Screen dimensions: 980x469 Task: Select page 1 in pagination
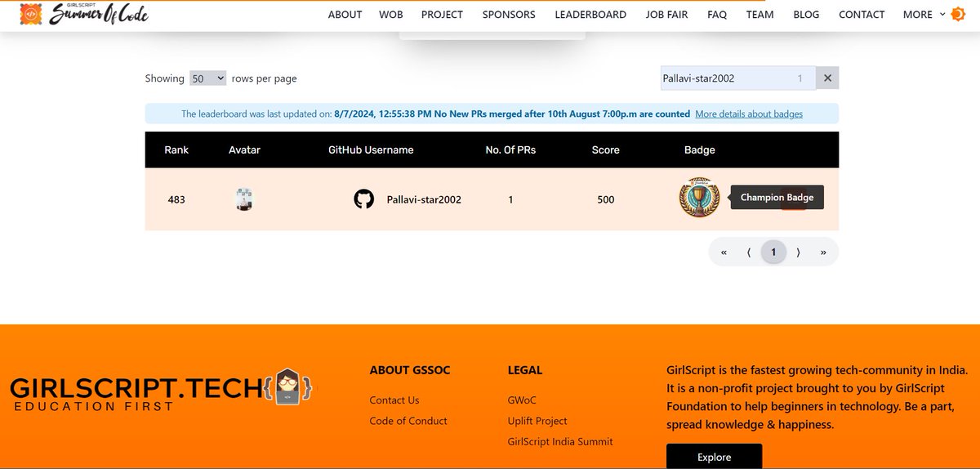[x=773, y=252]
